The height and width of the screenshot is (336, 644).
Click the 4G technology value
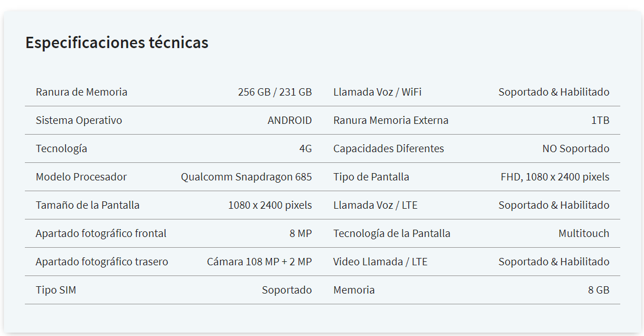305,149
